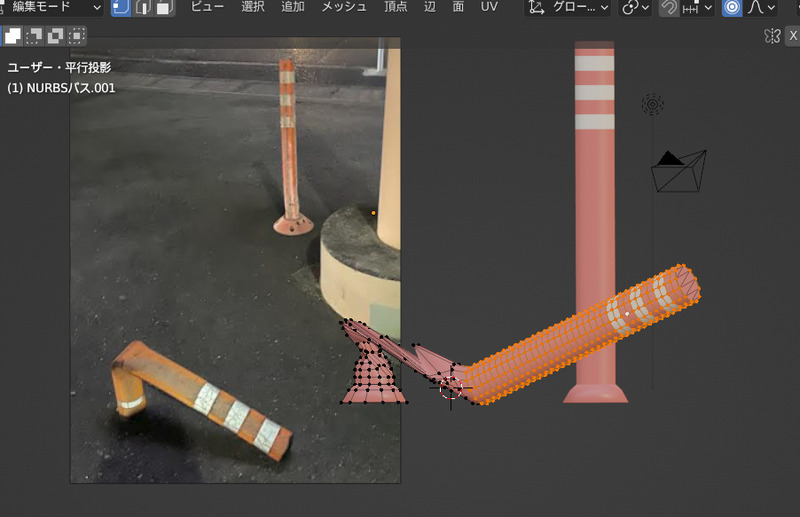
Task: Open the グロー... transform orientation dropdown
Action: pyautogui.click(x=568, y=7)
